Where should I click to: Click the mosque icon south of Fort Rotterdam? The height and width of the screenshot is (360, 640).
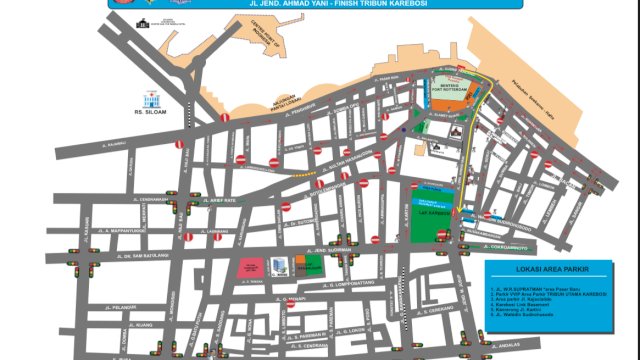436,147
